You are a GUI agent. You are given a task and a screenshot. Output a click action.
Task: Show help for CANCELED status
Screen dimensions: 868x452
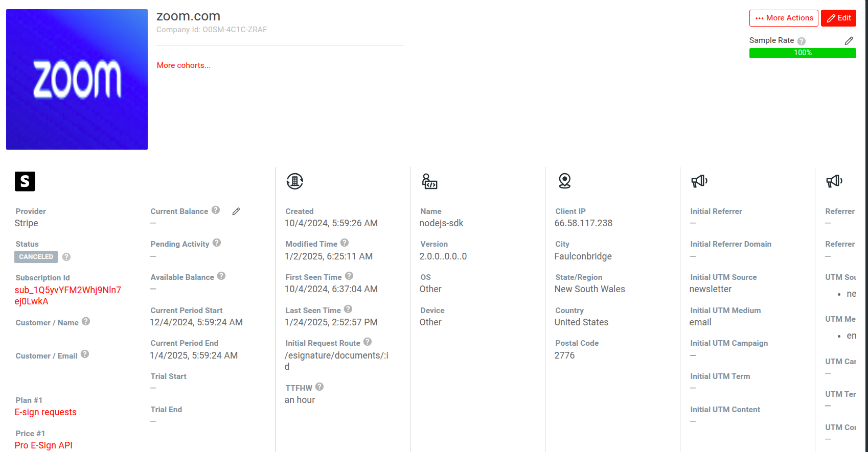66,257
